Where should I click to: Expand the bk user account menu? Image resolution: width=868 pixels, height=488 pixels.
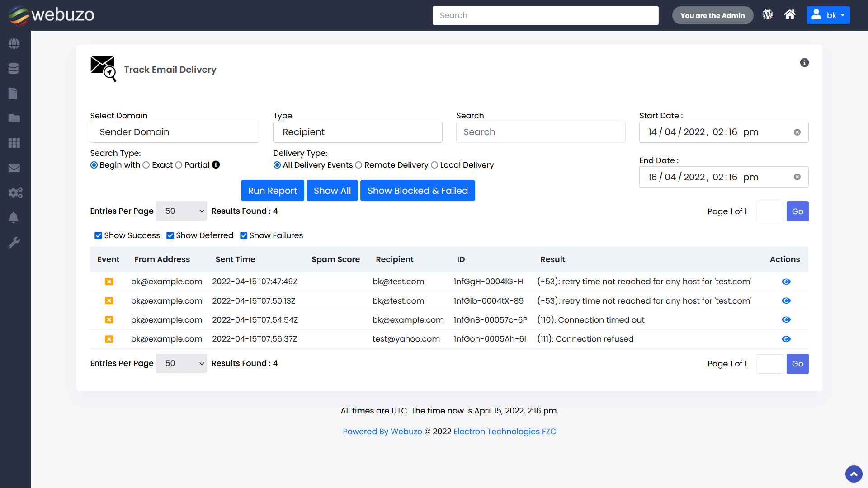[x=828, y=15]
